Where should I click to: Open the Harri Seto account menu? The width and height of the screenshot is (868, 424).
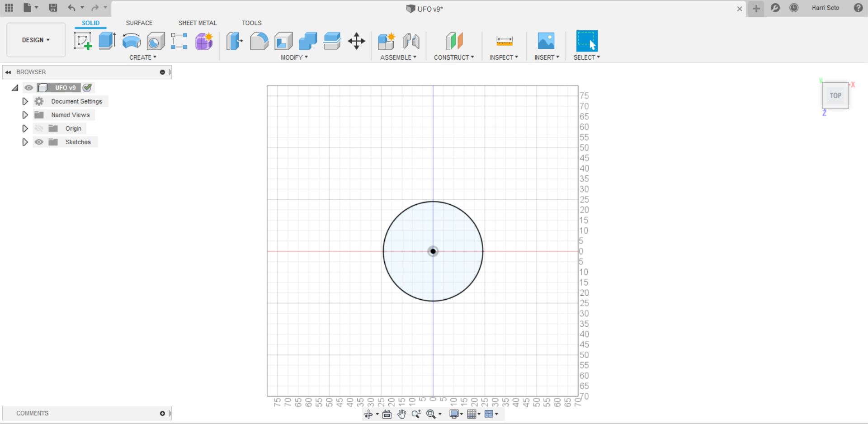[825, 8]
